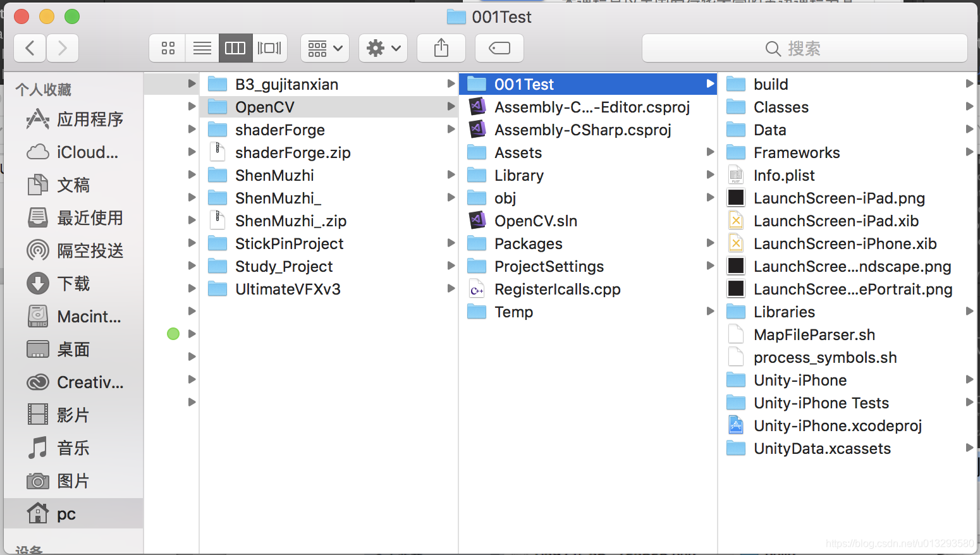Select the Unity-iPhone Tests folder

click(x=848, y=403)
